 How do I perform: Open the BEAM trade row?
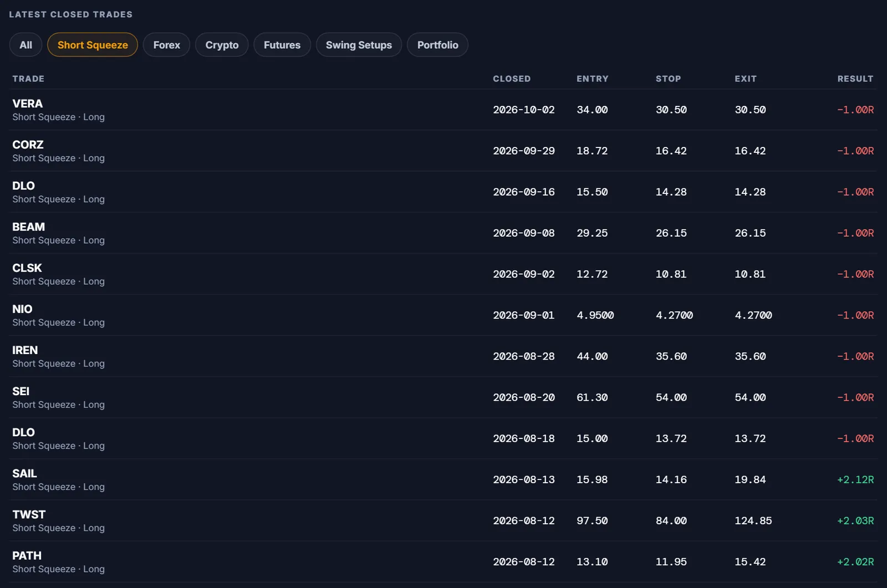tap(443, 233)
